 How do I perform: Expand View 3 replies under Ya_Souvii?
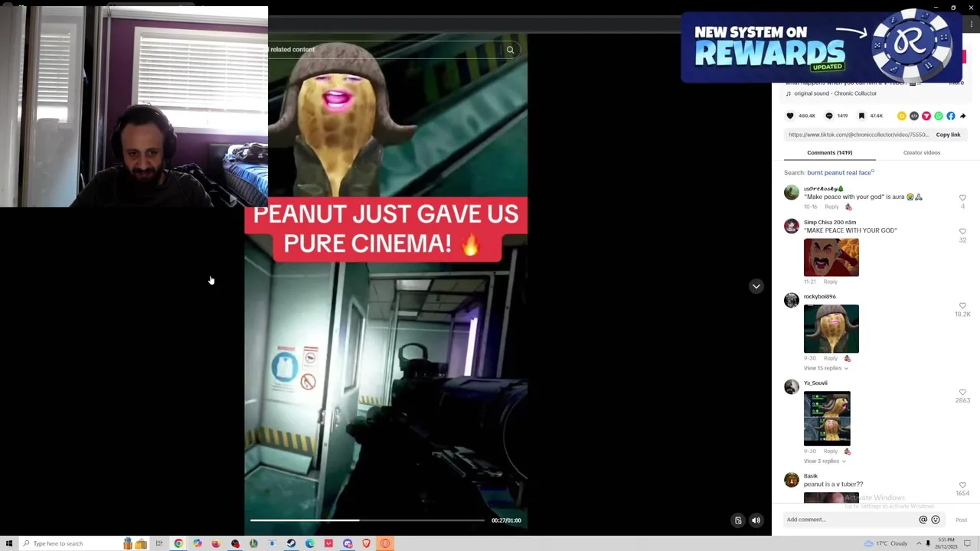point(825,461)
